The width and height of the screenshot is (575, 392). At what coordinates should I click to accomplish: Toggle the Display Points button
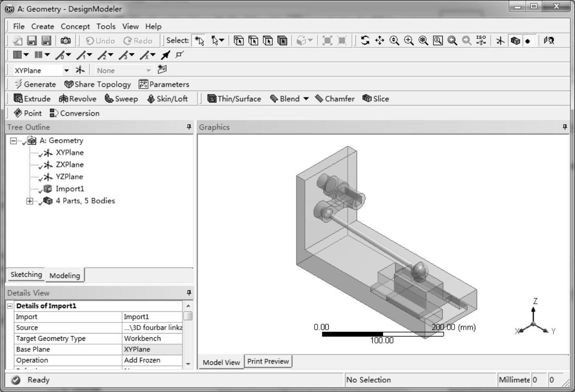coord(528,41)
